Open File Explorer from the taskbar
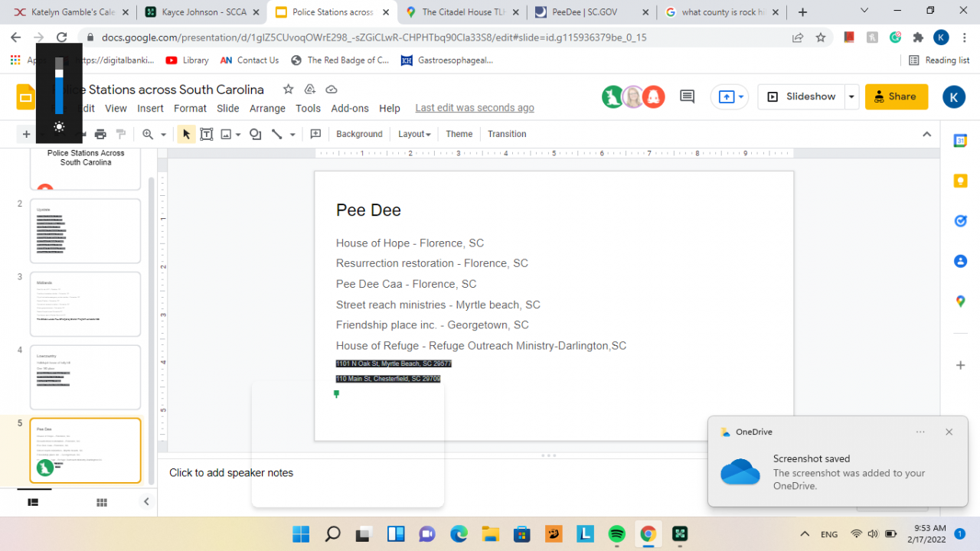This screenshot has height=551, width=980. coord(490,534)
